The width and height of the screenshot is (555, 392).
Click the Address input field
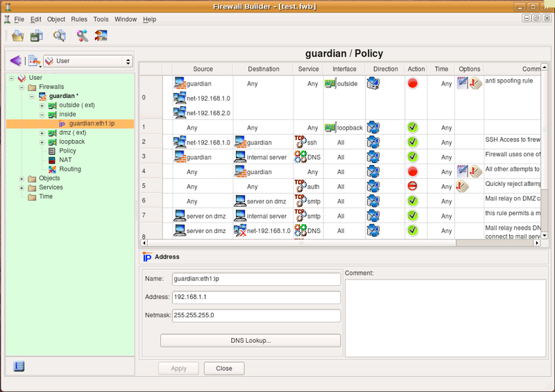click(257, 297)
